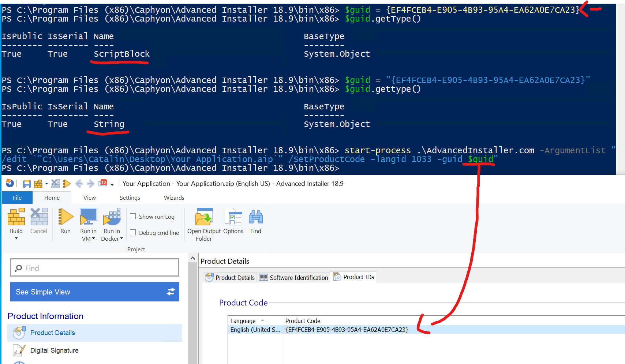Screen dimensions: 625x364
Task: Switch to the View ribbon tab
Action: [90, 198]
